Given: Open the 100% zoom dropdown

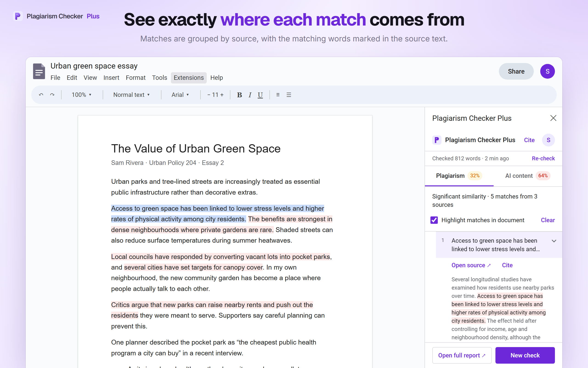Looking at the screenshot, I should click(x=81, y=95).
